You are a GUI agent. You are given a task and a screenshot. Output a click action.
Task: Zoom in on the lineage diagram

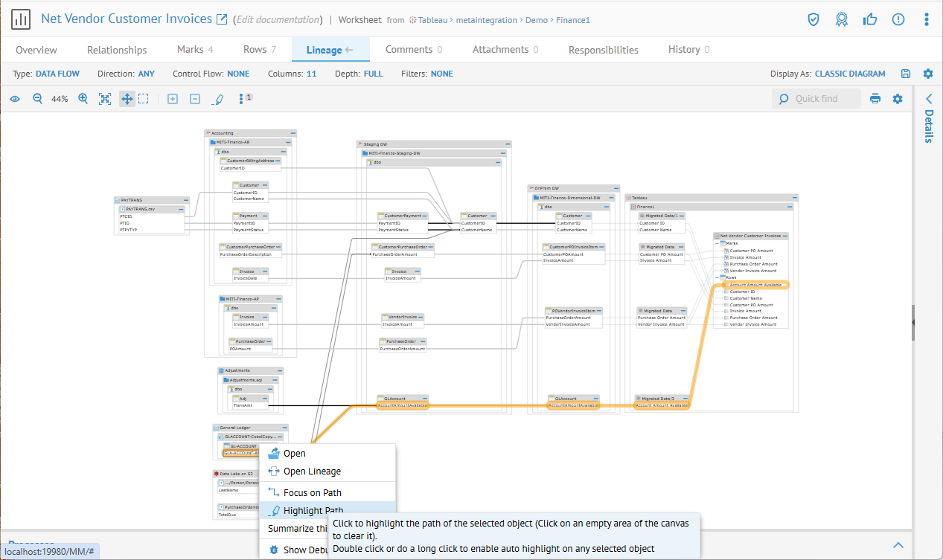click(x=83, y=99)
